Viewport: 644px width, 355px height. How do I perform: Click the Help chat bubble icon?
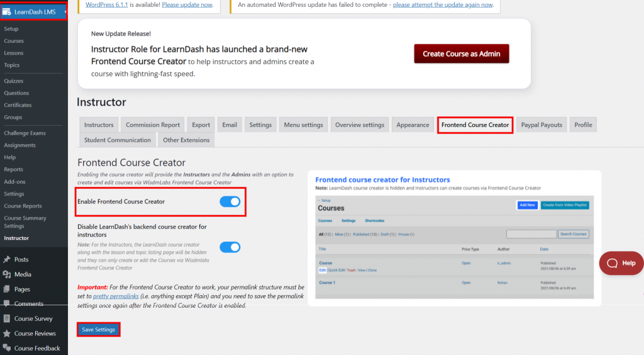(x=612, y=263)
